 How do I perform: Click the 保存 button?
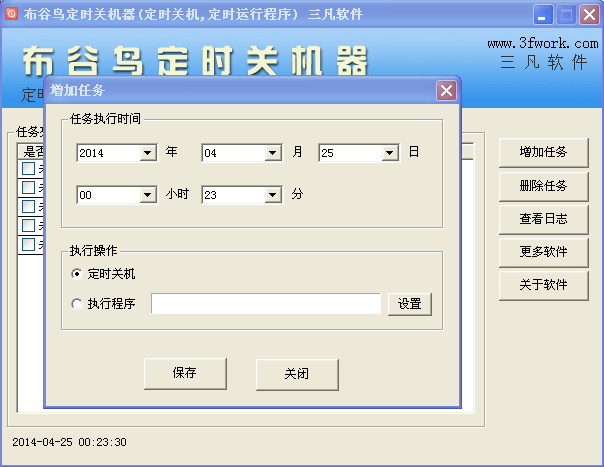[185, 373]
